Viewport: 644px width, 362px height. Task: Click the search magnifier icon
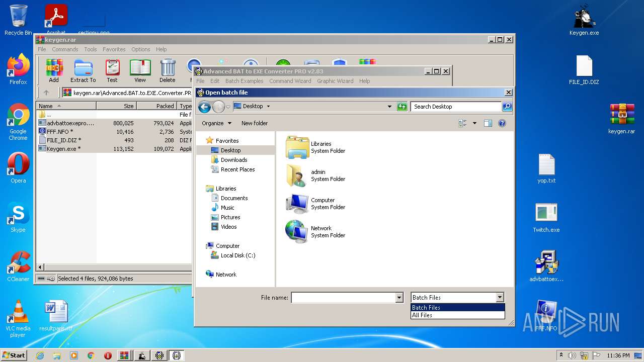[507, 107]
